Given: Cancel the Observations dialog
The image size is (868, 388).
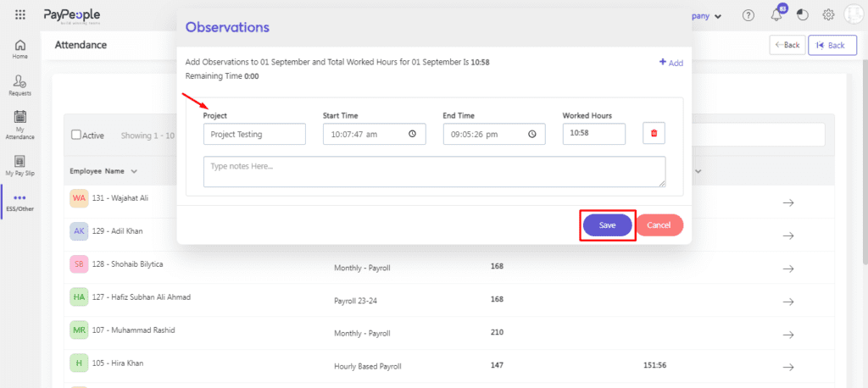Looking at the screenshot, I should pos(659,225).
